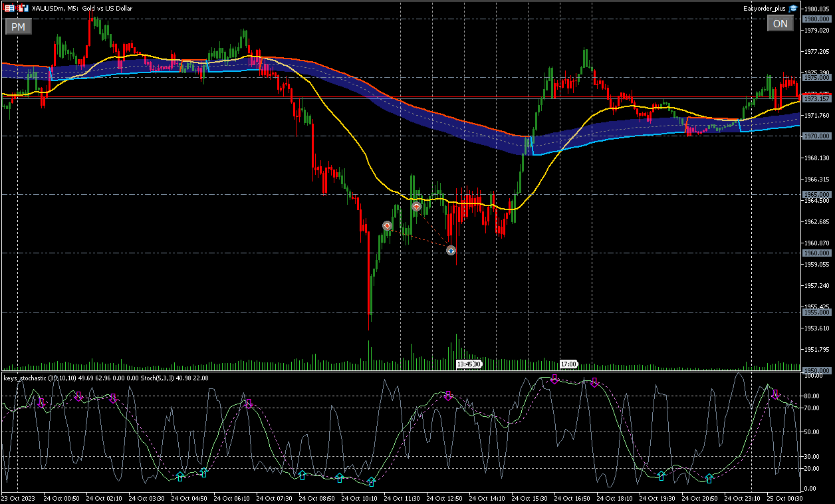Click the magenta down arrow above 24 Oct 12:50
Image resolution: width=835 pixels, height=504 pixels.
click(448, 396)
